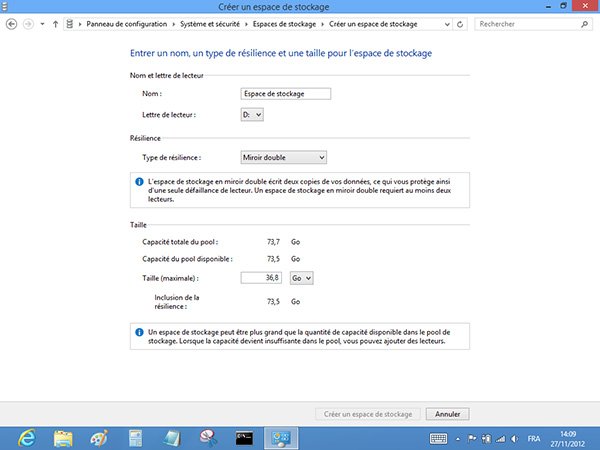Image resolution: width=600 pixels, height=450 pixels.
Task: Click the page heading Entrer un nom
Action: click(x=281, y=53)
